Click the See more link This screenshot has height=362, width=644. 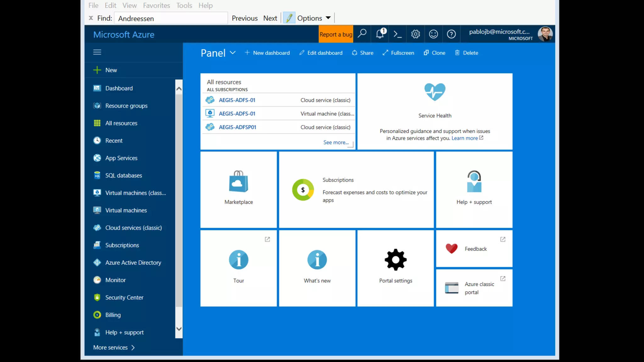336,142
